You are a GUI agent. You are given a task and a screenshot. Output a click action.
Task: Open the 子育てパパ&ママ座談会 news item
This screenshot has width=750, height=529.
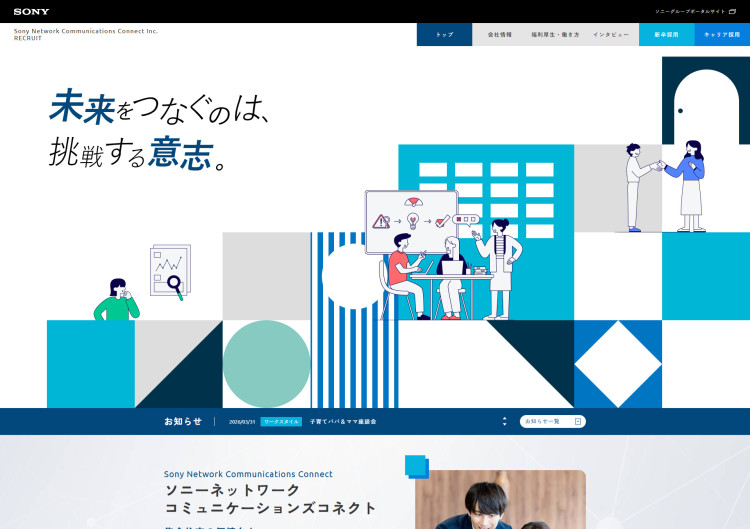pyautogui.click(x=343, y=422)
